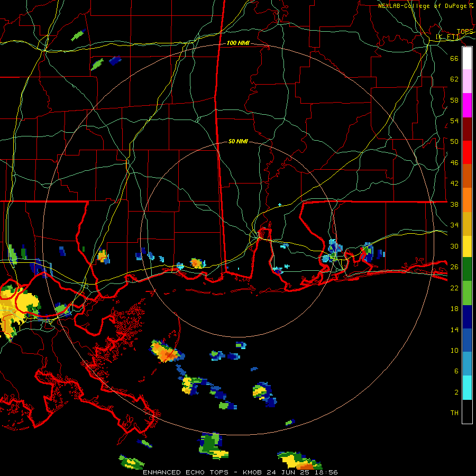Click the legend value '26'
Image resolution: width=476 pixels, height=476 pixels.
[x=454, y=267]
